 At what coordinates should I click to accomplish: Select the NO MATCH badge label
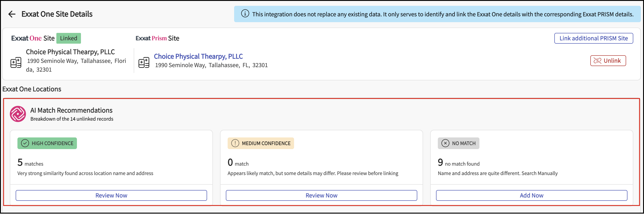coord(464,143)
